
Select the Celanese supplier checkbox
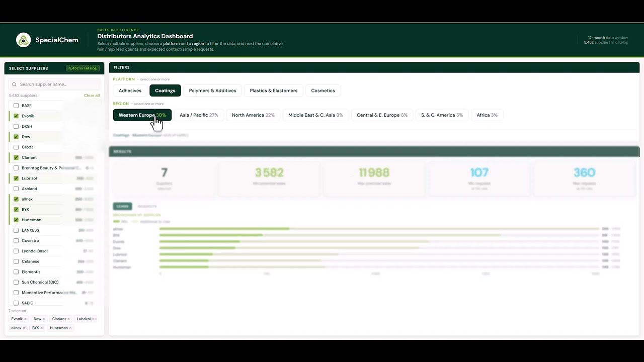coord(16,261)
